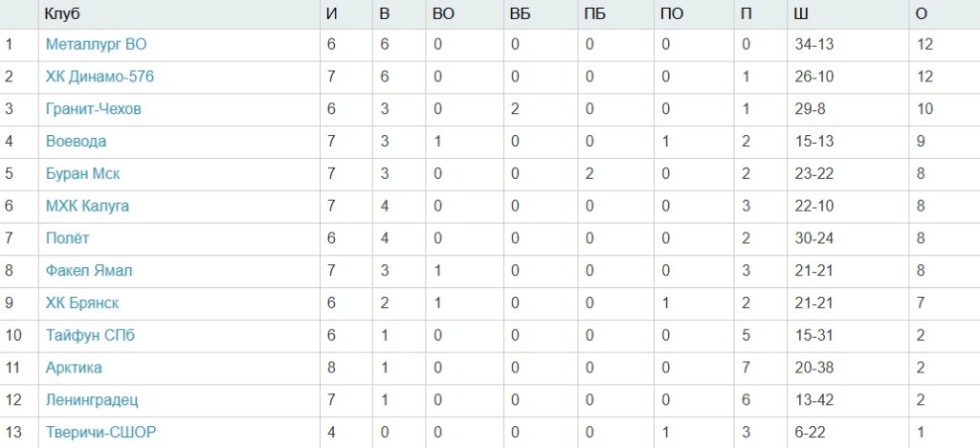Select the Тайфун СПб link
Screen dimensions: 980x448
coord(89,336)
